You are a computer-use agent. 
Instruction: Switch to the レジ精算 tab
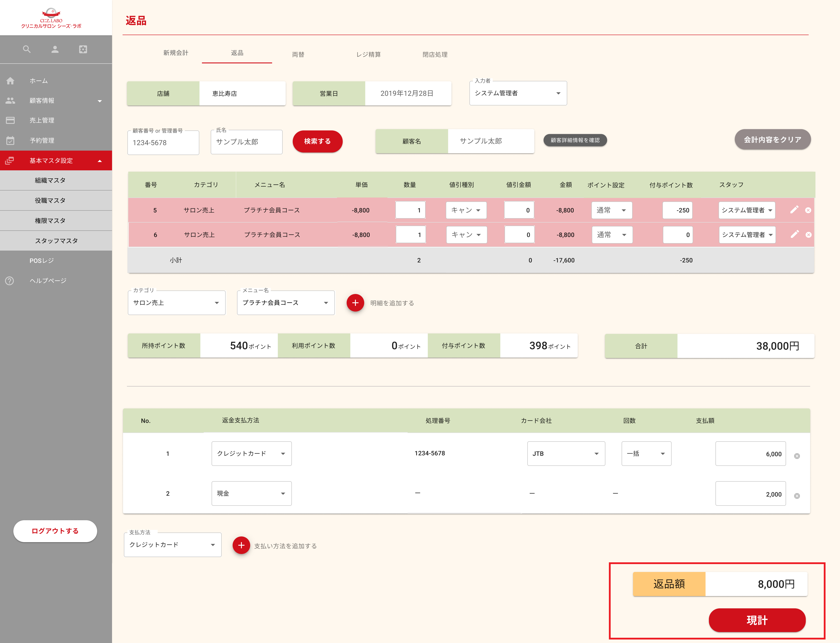pos(368,54)
